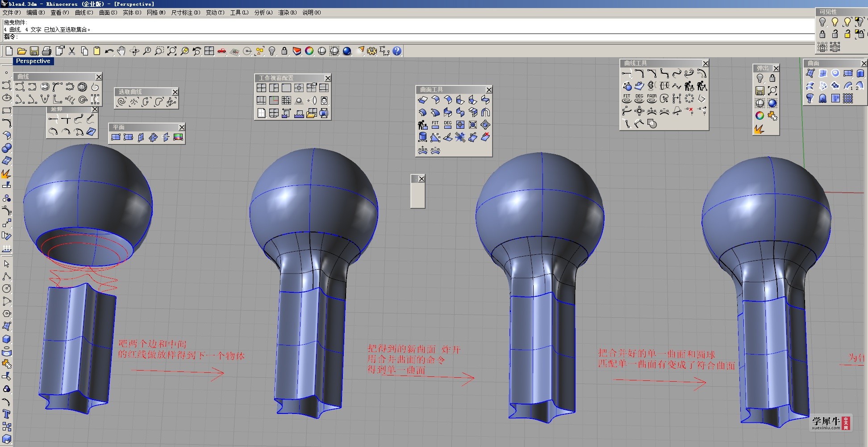This screenshot has width=868, height=447.
Task: Select the parabola tool in 曲线 panel
Action: point(45,99)
